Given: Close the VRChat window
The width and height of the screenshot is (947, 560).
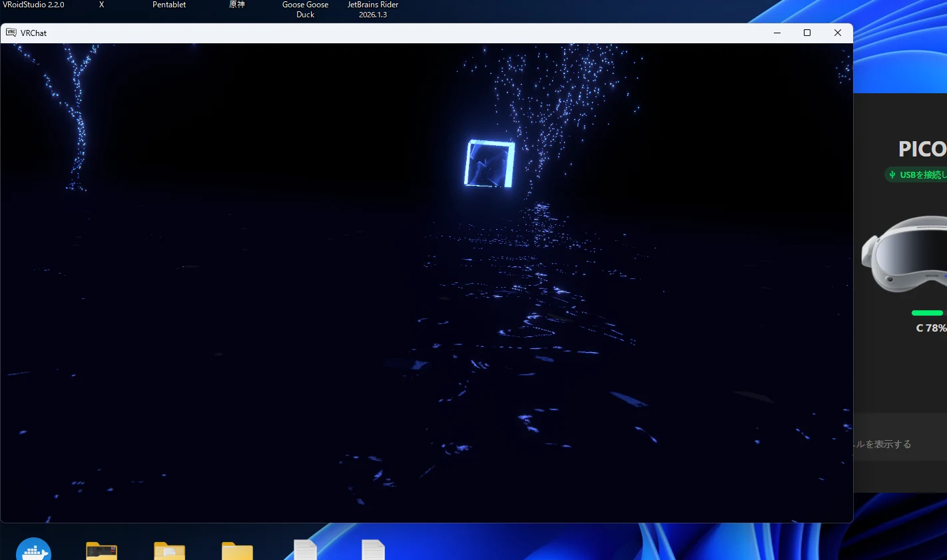Looking at the screenshot, I should click(x=838, y=33).
